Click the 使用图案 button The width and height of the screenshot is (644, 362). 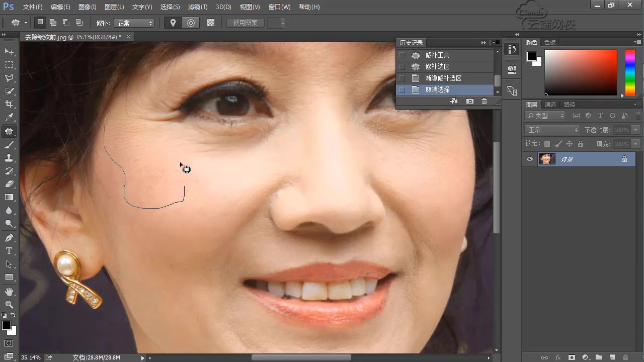[x=245, y=23]
